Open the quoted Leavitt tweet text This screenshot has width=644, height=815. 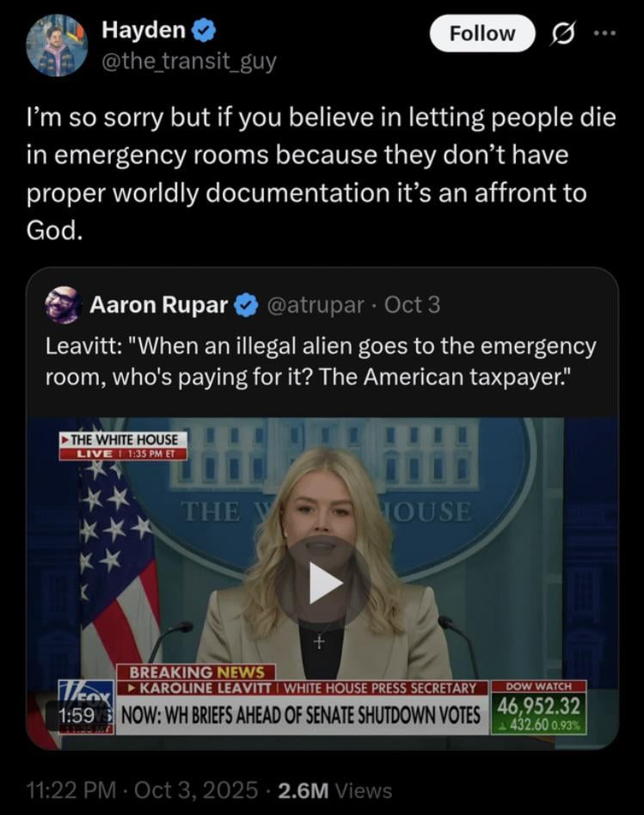(321, 361)
